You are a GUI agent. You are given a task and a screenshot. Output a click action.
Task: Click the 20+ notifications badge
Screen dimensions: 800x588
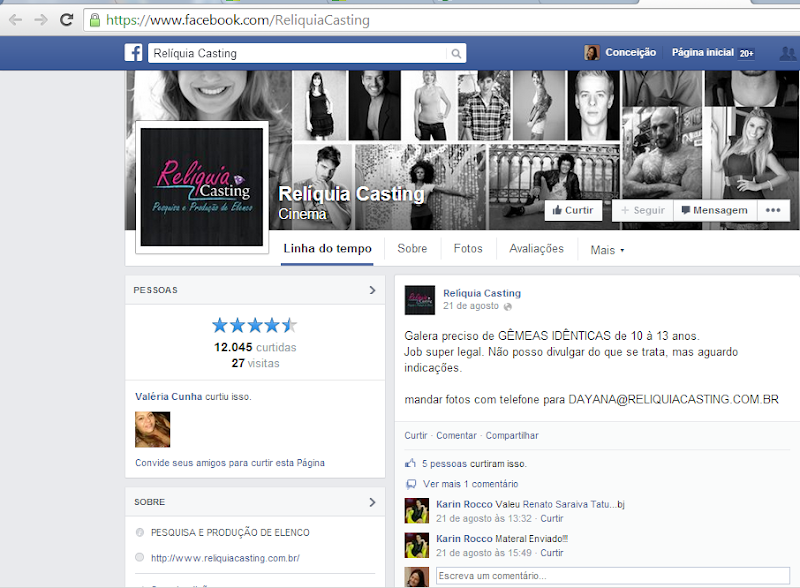tap(746, 53)
